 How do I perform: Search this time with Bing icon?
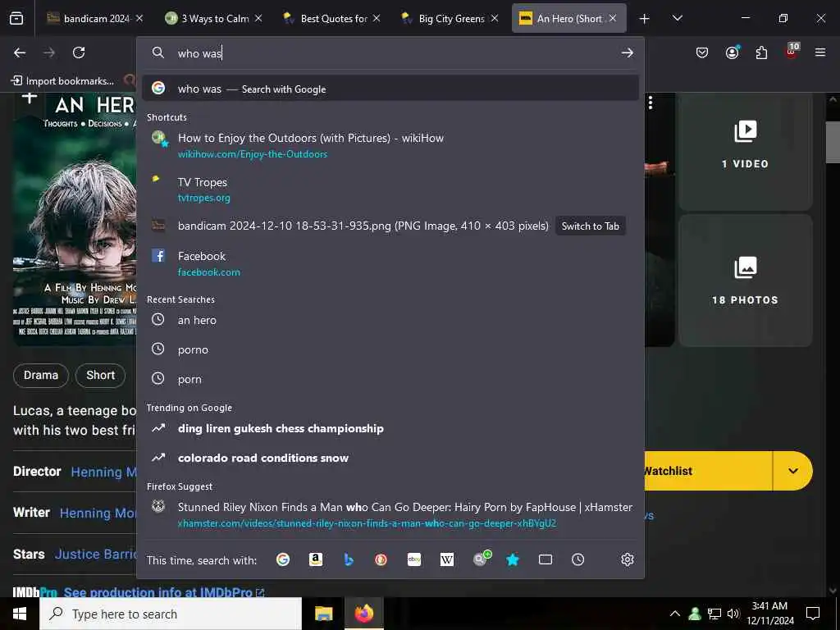pos(348,559)
